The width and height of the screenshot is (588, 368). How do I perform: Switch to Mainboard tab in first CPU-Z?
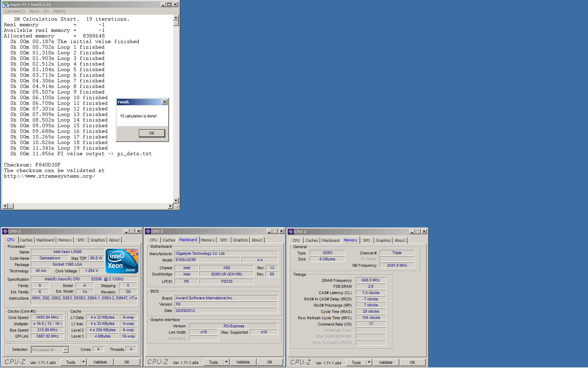point(45,240)
